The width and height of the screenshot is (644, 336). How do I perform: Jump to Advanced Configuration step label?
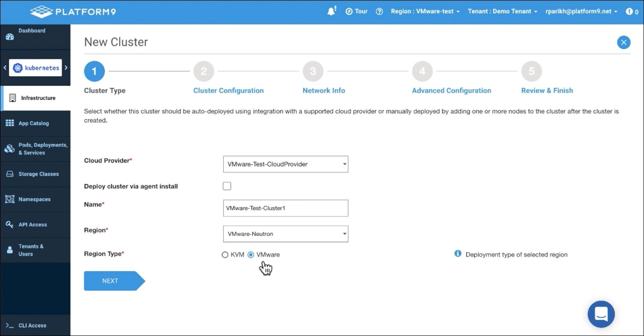tap(451, 91)
